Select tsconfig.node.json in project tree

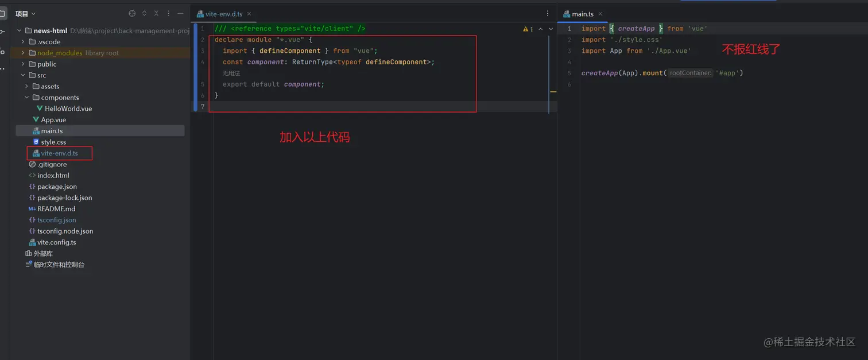pyautogui.click(x=65, y=231)
